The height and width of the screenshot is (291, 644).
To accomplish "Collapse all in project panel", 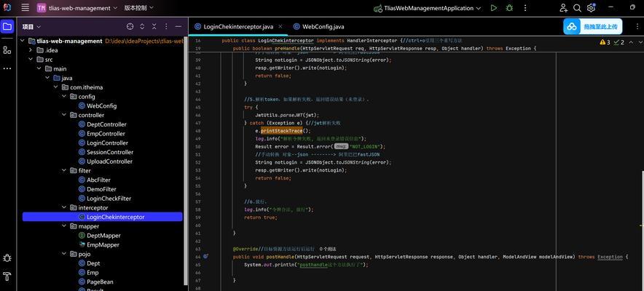I will coord(154,26).
